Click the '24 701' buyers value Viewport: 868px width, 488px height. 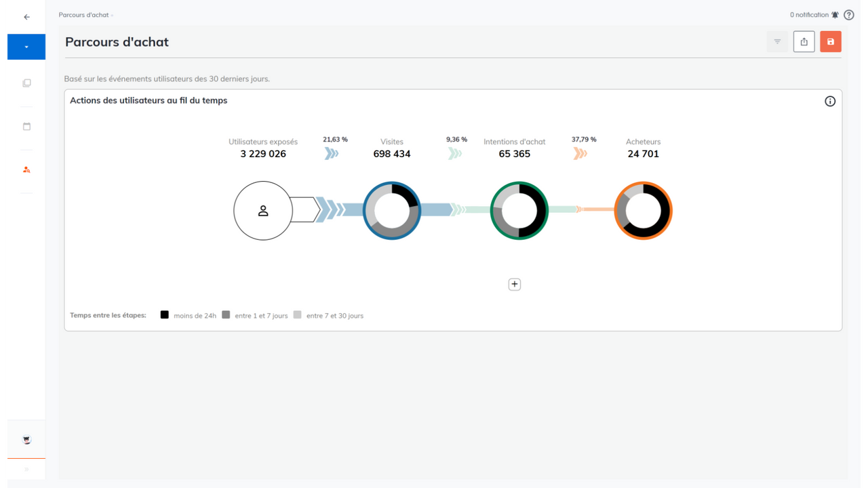point(644,154)
